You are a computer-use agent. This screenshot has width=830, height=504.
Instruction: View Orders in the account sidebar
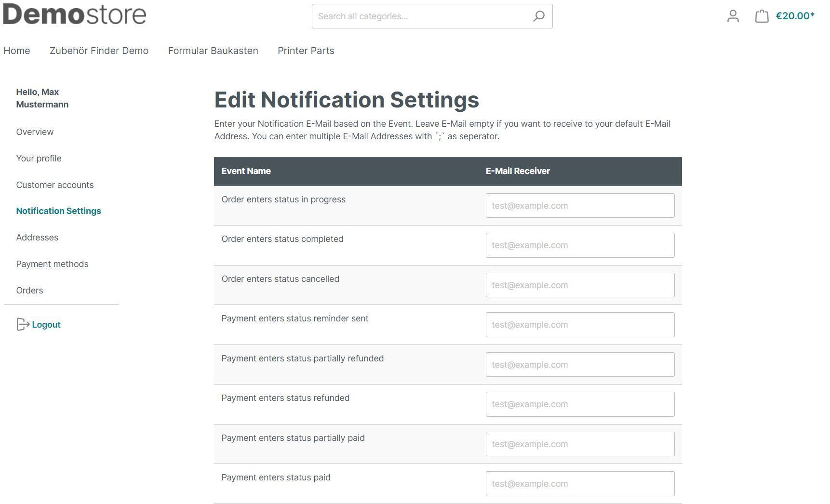(x=29, y=291)
